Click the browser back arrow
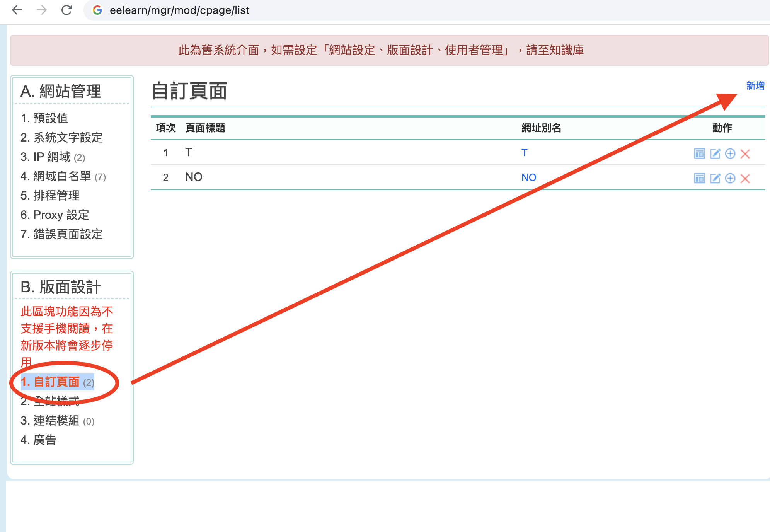The height and width of the screenshot is (532, 770). pyautogui.click(x=17, y=10)
